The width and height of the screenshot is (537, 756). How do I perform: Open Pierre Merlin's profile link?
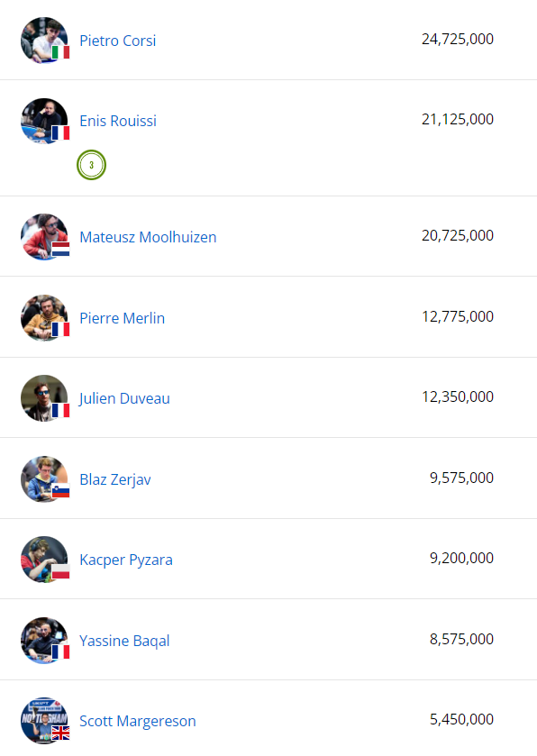click(x=122, y=318)
